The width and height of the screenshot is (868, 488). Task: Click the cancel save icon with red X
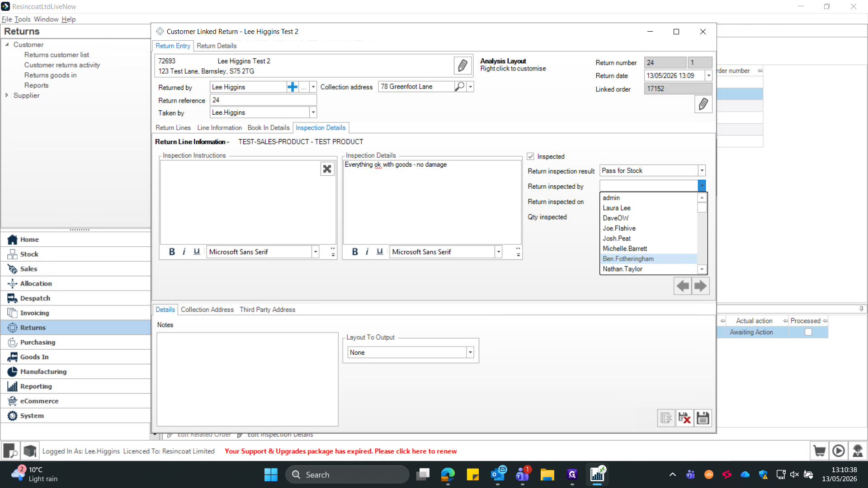[x=684, y=418]
